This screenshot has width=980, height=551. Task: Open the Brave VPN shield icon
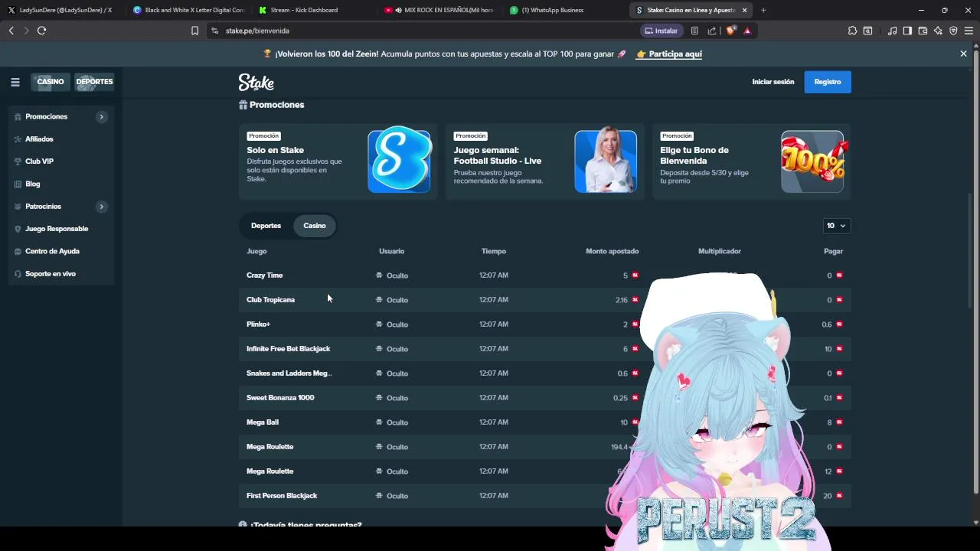pos(953,31)
